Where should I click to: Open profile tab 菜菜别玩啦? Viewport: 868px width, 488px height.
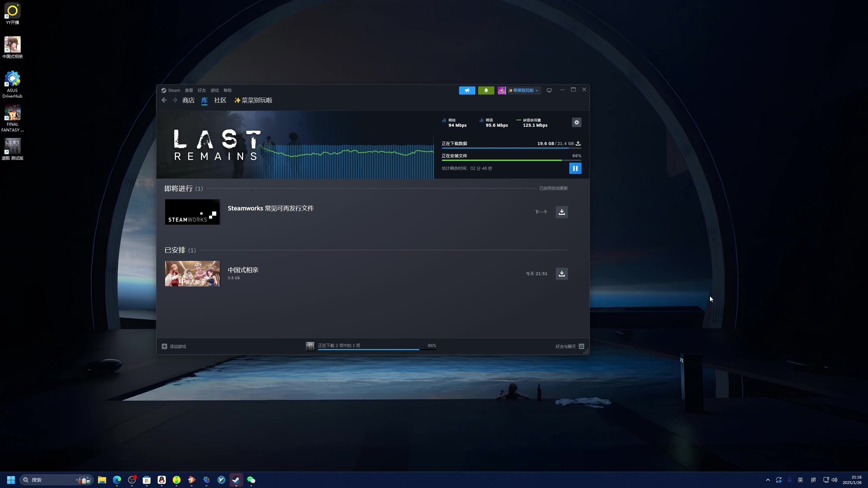click(x=253, y=100)
